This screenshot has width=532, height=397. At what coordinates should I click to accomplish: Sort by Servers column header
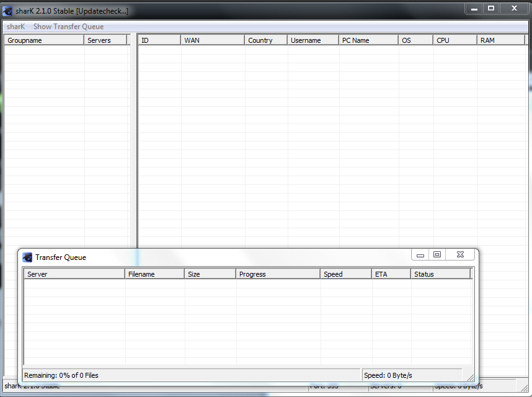(105, 40)
